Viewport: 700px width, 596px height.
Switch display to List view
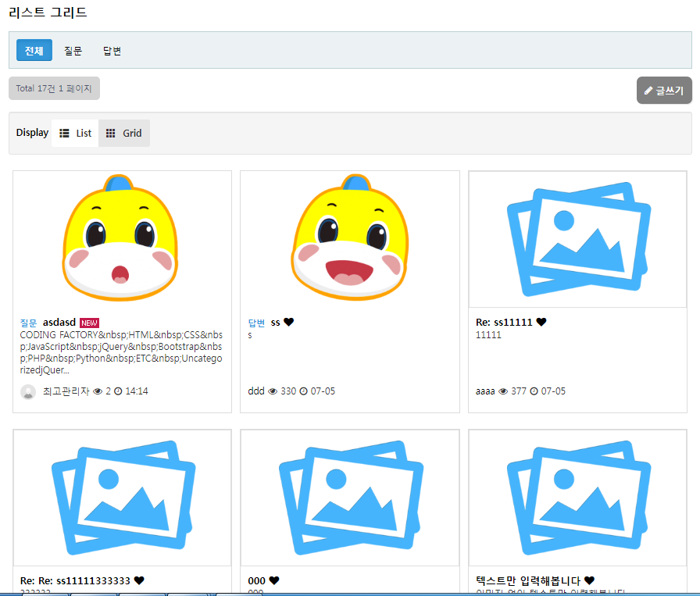(x=76, y=133)
